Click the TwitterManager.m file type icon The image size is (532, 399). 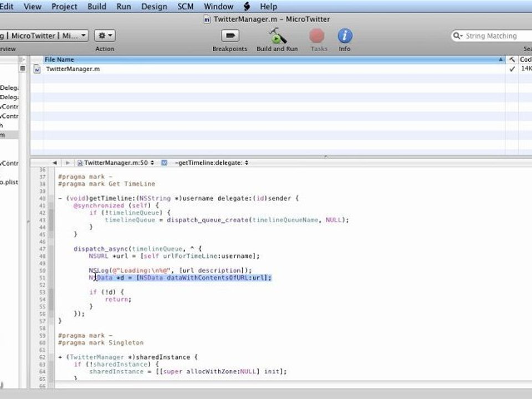tap(37, 69)
